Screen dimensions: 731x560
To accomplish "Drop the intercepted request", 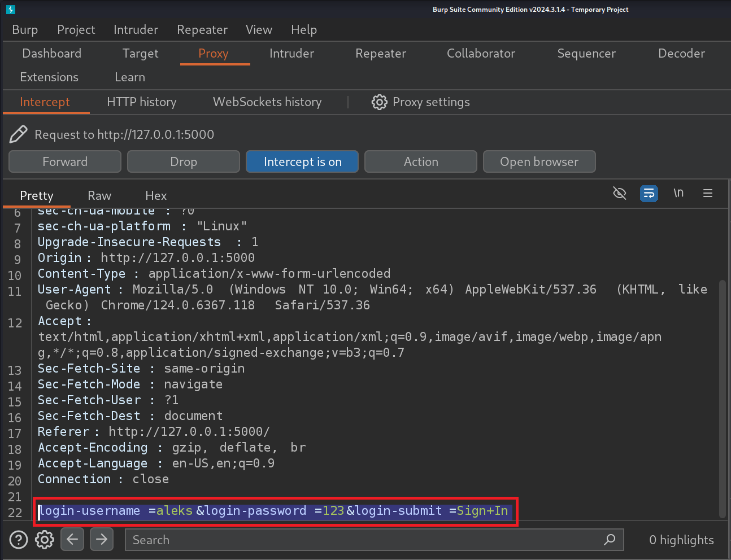I will [x=184, y=161].
